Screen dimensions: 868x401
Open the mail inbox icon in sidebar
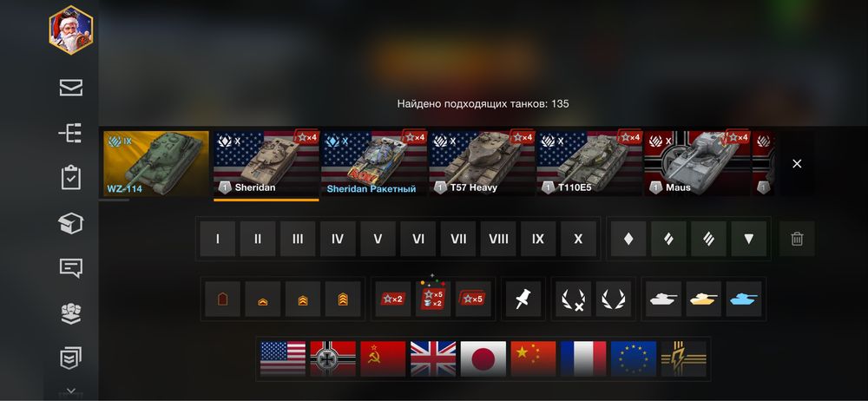[71, 88]
